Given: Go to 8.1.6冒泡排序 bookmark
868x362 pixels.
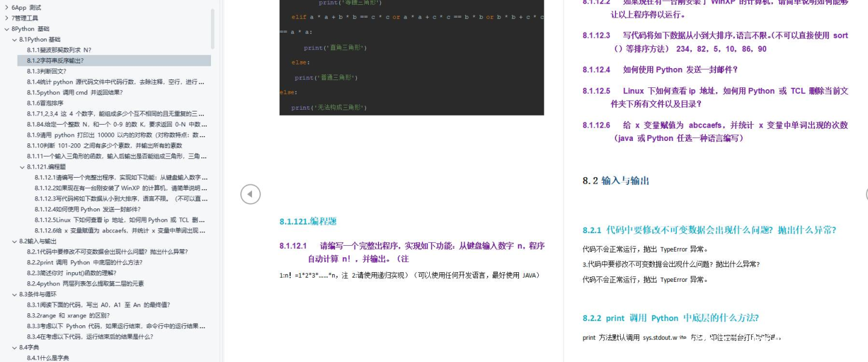Looking at the screenshot, I should 45,103.
